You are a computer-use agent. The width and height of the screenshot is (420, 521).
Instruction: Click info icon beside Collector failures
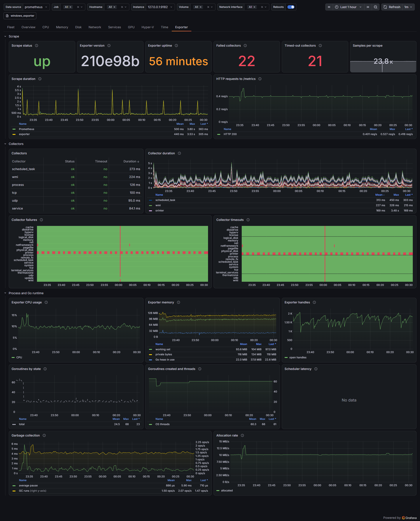click(x=41, y=220)
